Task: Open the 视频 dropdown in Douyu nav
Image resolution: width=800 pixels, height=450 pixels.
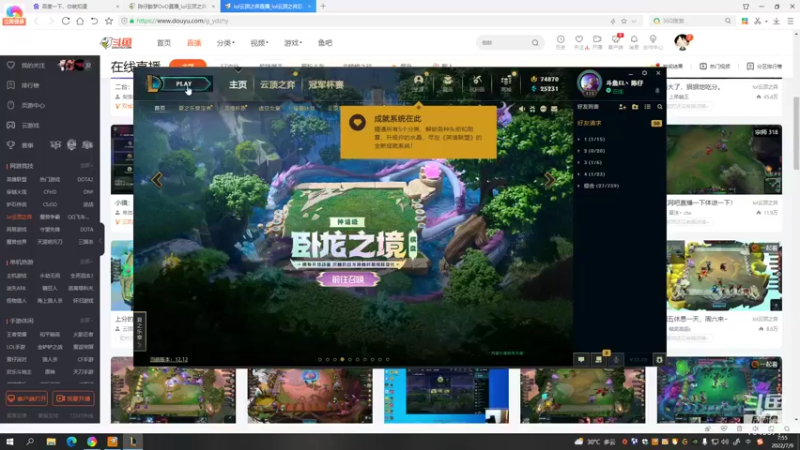Action: 259,43
